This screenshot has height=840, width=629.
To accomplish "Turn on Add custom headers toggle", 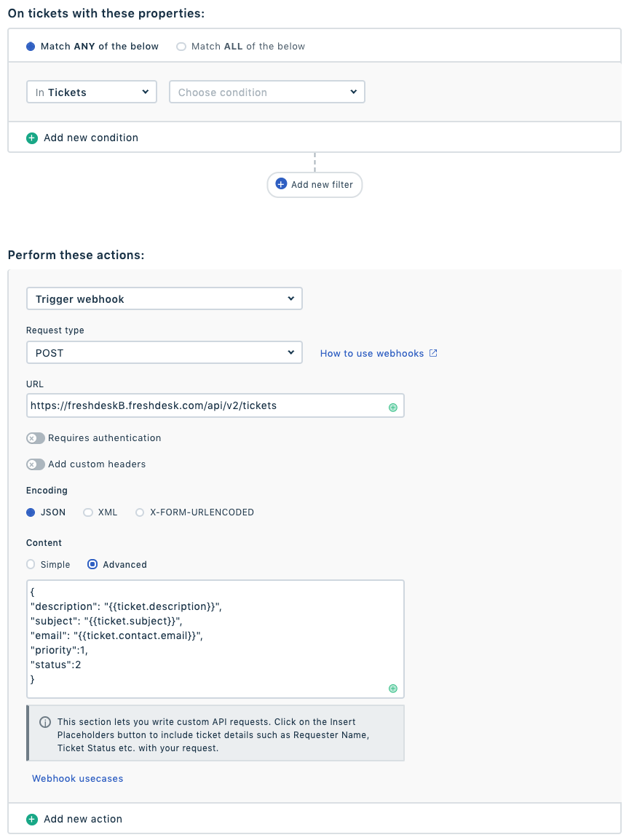I will pos(36,464).
